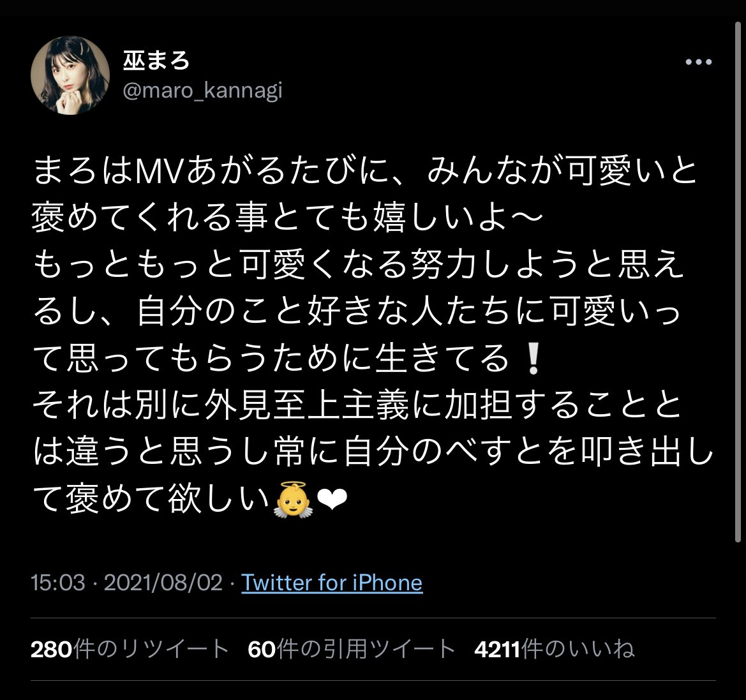
Task: Click the tweet line starting は違うと思うし
Action: coord(373,452)
